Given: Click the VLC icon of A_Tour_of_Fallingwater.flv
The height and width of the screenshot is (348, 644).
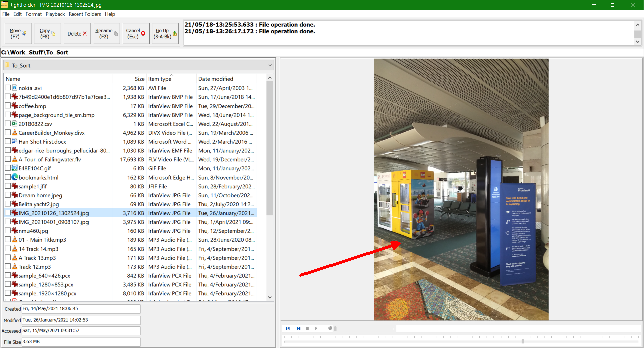Looking at the screenshot, I should pos(15,159).
